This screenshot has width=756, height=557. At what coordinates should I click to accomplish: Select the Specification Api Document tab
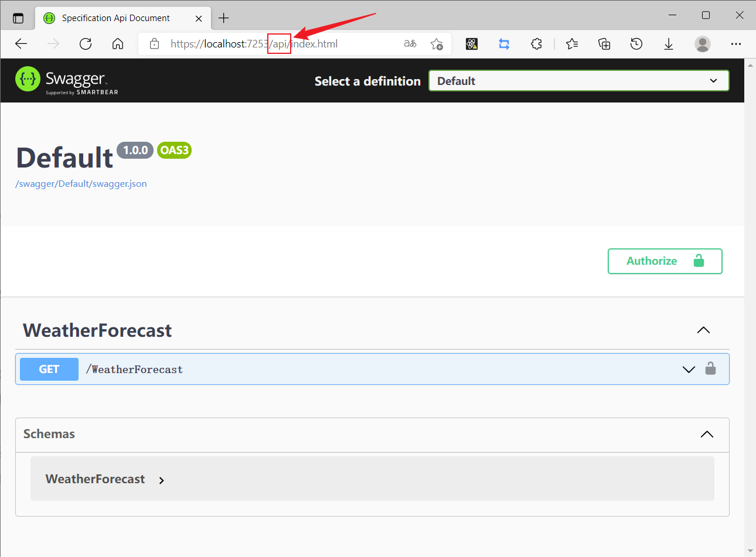(116, 18)
